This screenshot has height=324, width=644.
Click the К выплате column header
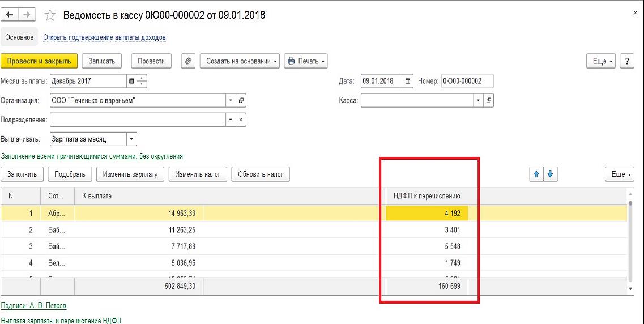click(230, 197)
